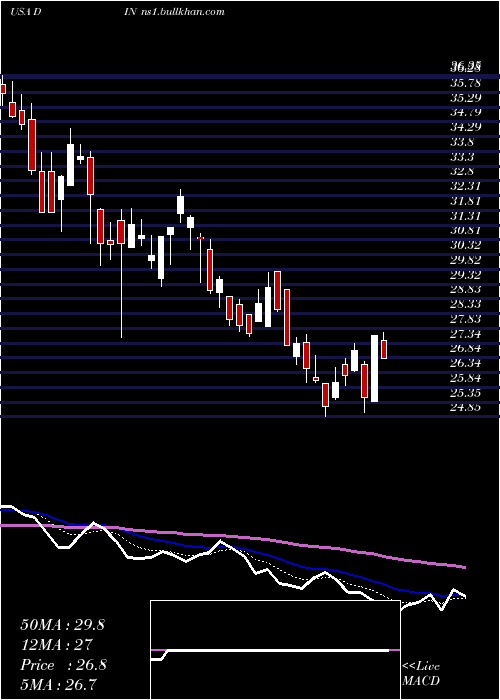The width and height of the screenshot is (500, 700).
Task: Click the 28.83 price axis label
Action: coord(466,289)
